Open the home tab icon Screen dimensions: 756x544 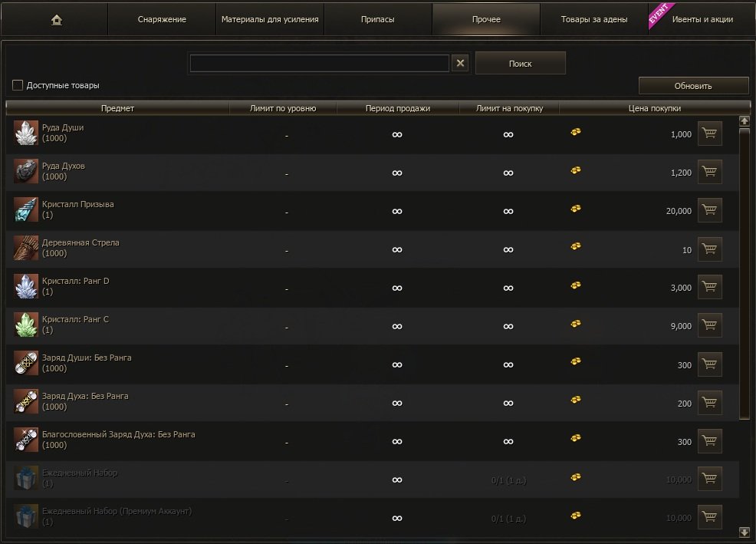(57, 20)
